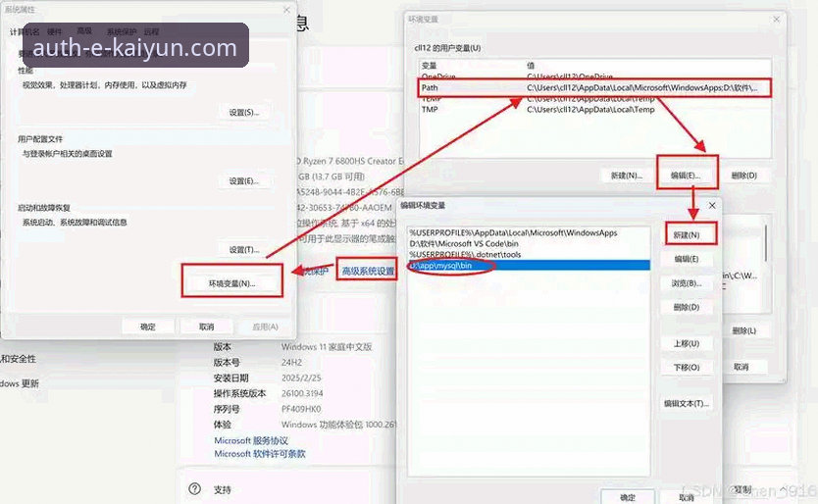The image size is (818, 504).
Task: Select the d:\app\mysql\bin entry
Action: tap(529, 266)
